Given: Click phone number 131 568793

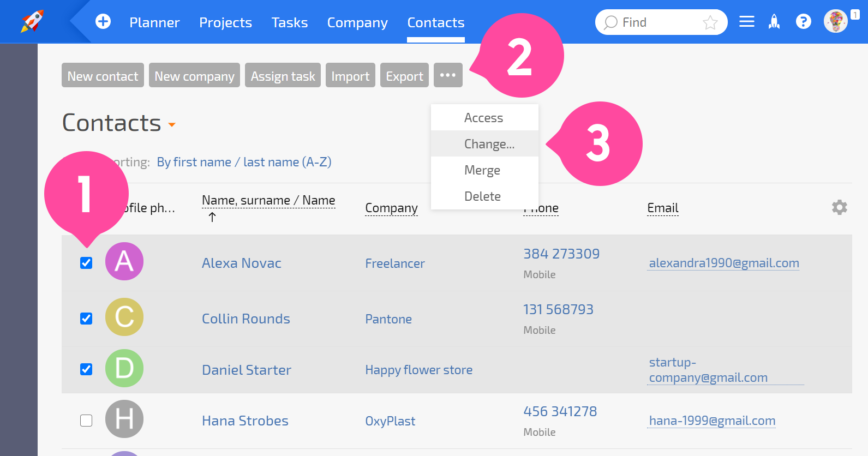Looking at the screenshot, I should pos(558,309).
